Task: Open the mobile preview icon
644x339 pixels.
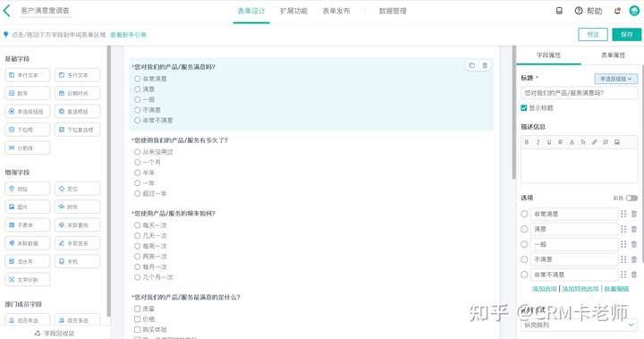Action: [559, 11]
